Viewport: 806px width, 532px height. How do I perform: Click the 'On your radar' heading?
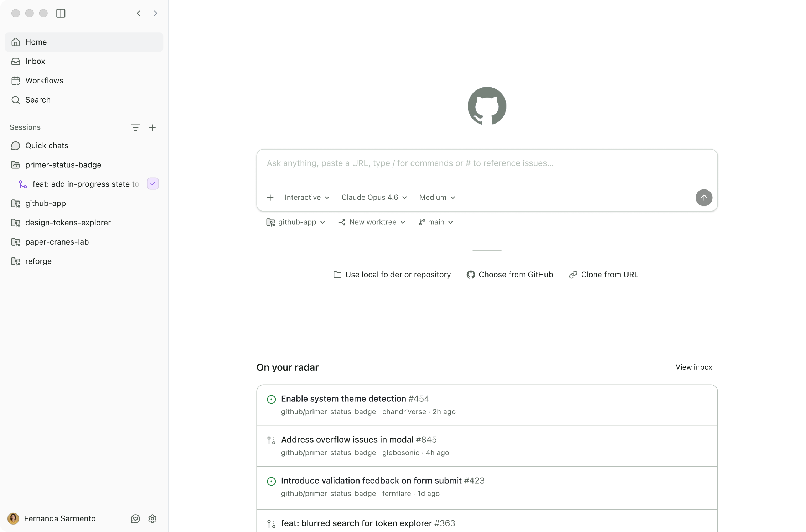tap(288, 367)
